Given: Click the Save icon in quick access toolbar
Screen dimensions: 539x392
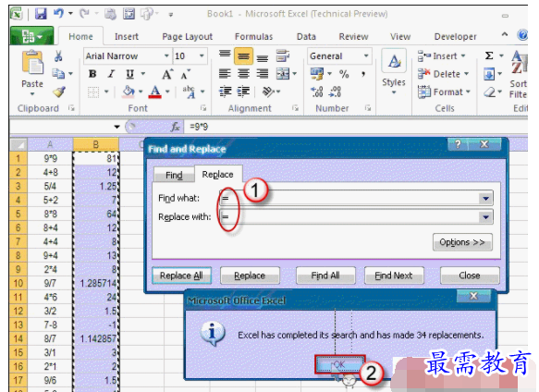Looking at the screenshot, I should (41, 14).
